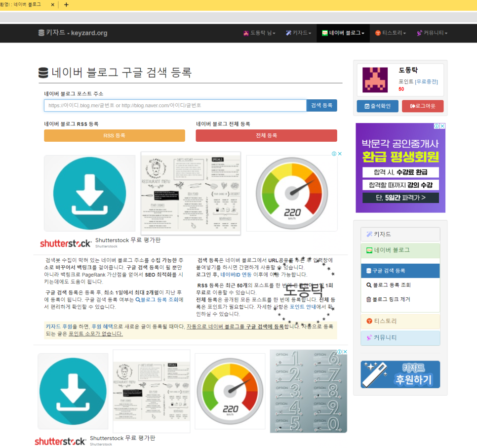Open the bottom restaurant menu ad image

(x=152, y=391)
